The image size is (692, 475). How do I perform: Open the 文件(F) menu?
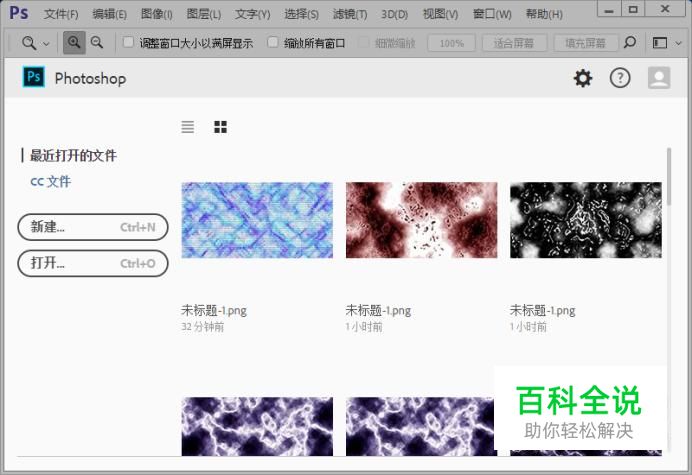coord(61,14)
